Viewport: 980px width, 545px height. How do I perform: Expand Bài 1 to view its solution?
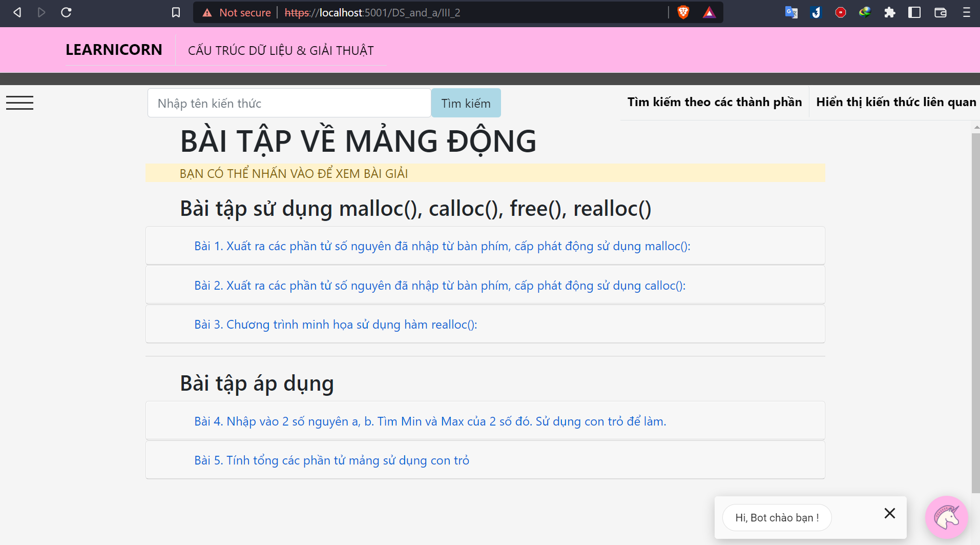tap(442, 246)
